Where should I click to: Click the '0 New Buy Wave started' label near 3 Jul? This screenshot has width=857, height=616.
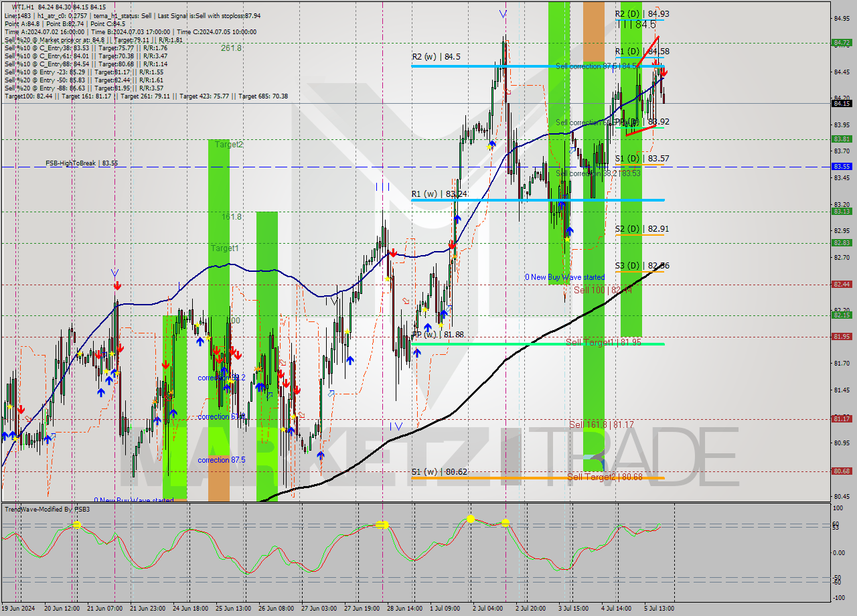pyautogui.click(x=564, y=277)
